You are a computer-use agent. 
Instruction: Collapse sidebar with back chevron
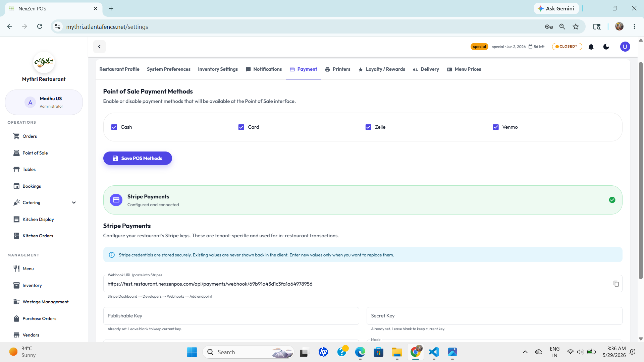pyautogui.click(x=99, y=47)
